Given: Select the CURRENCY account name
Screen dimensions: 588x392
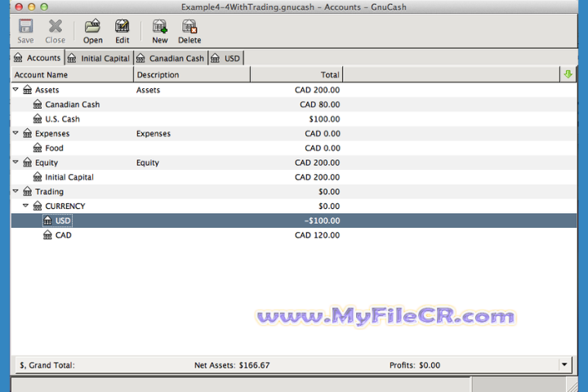Looking at the screenshot, I should tap(65, 207).
